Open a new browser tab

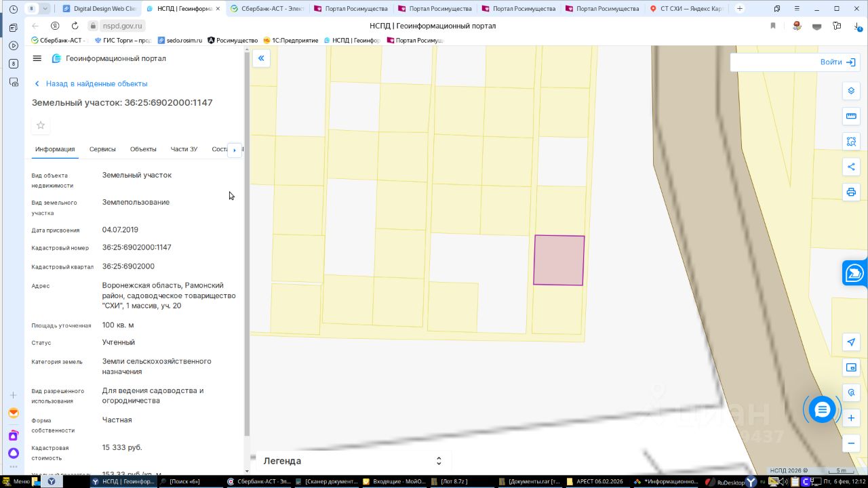[739, 9]
